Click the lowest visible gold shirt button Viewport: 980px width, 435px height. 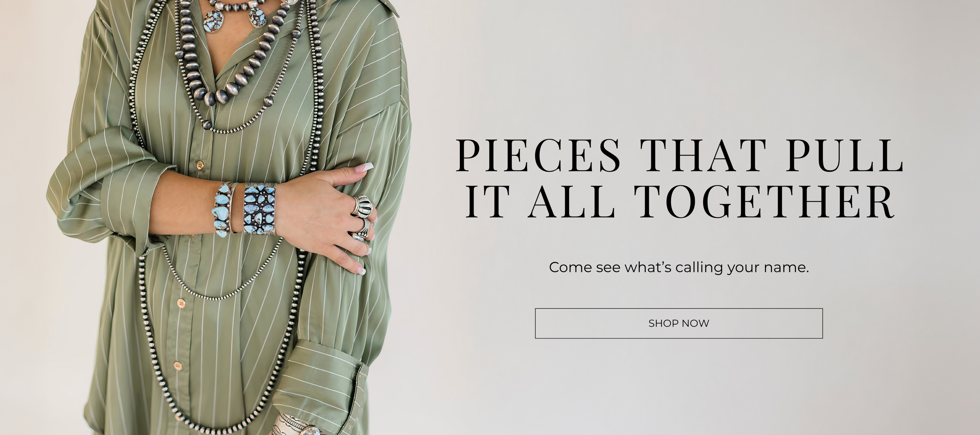click(177, 366)
